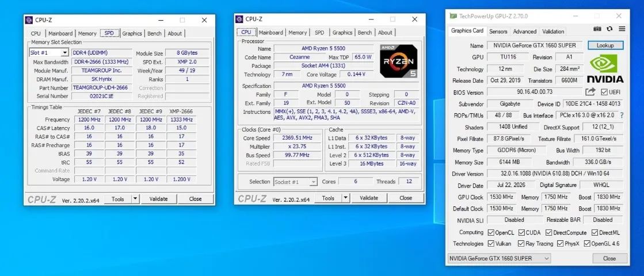Switch to CPU tab in left CPU-Z
The image size is (644, 276).
tap(36, 33)
